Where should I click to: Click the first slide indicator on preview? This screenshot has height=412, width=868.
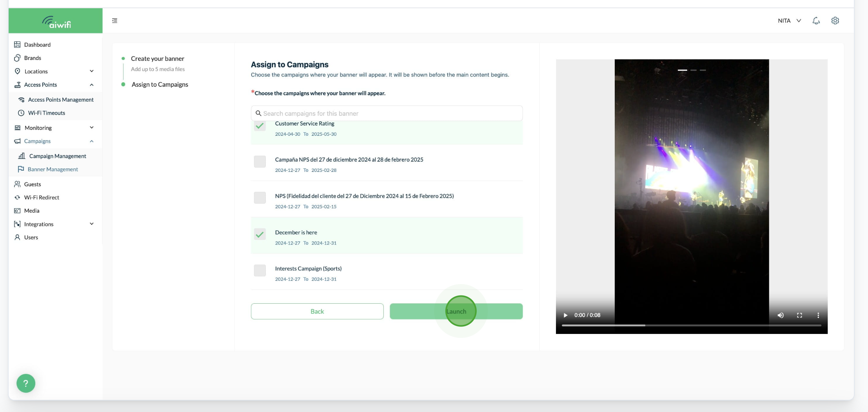(682, 70)
